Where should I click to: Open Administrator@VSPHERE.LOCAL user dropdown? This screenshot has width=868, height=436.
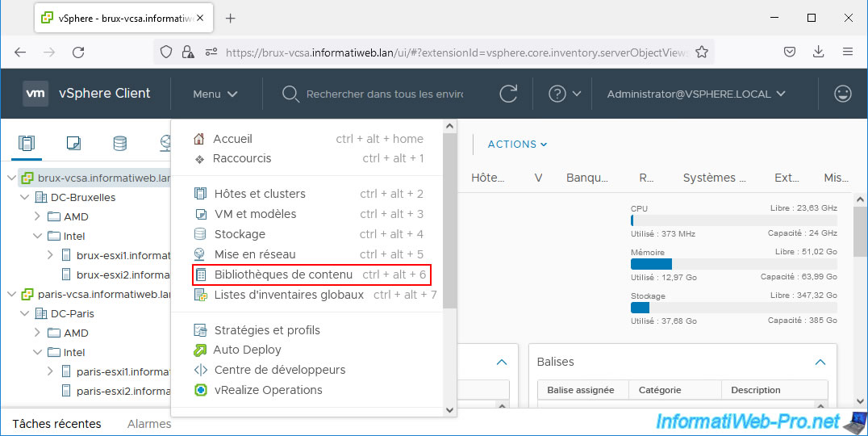pos(696,94)
